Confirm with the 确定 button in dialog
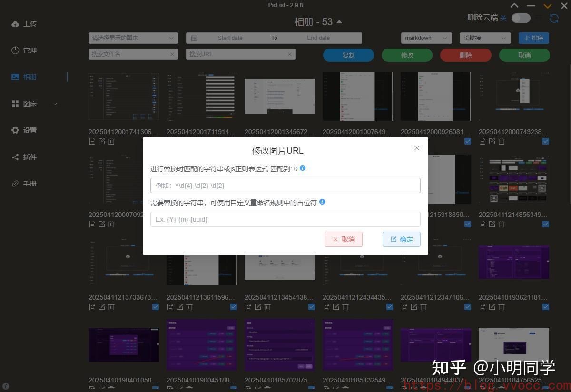 [401, 239]
